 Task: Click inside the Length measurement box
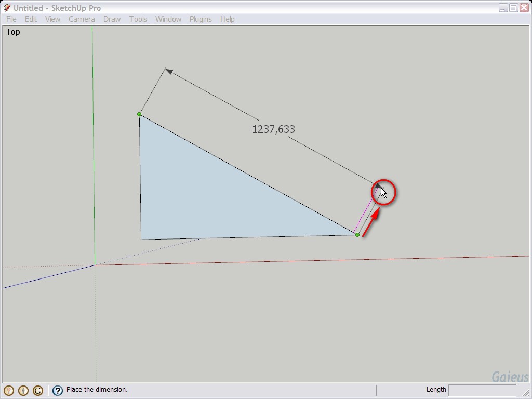tap(482, 390)
